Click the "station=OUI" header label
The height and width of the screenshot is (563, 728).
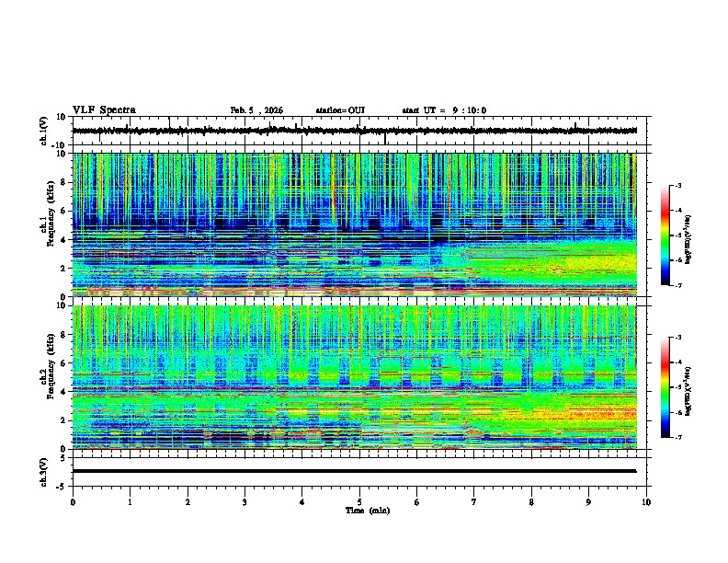click(x=340, y=110)
